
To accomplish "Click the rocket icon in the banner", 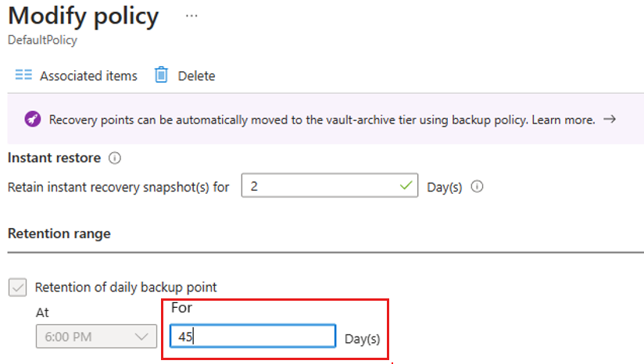I will pyautogui.click(x=32, y=120).
